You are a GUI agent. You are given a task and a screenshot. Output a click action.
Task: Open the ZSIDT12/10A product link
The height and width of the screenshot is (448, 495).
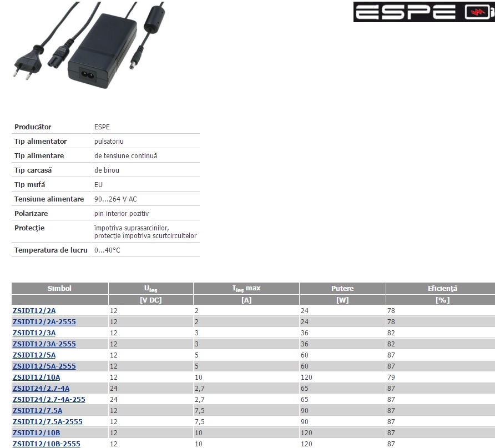tap(36, 377)
